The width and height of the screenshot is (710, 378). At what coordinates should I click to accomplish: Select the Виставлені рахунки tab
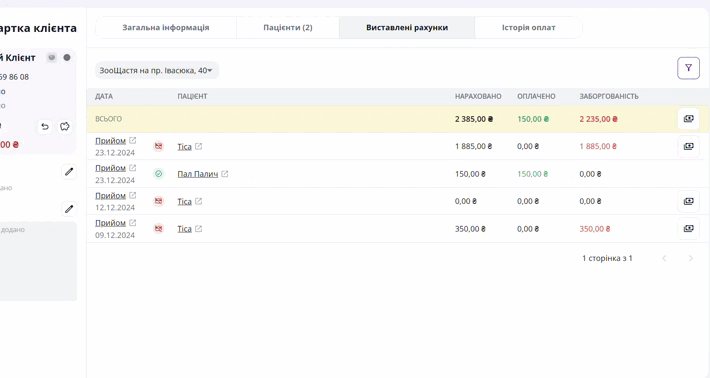(x=407, y=28)
